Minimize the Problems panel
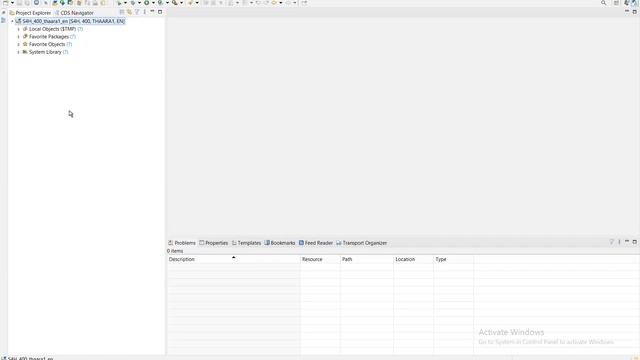Screen dimensions: 640x360 [x=627, y=242]
